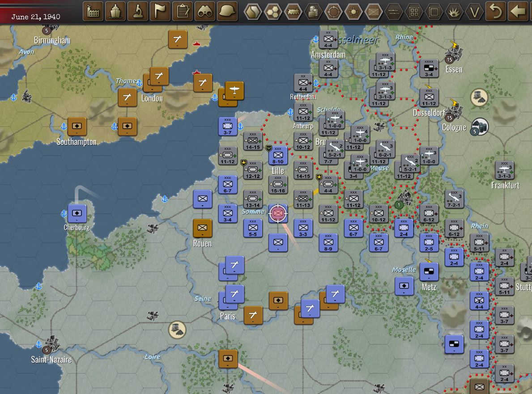This screenshot has width=532, height=394.
Task: Click the V victory hexagon icon
Action: tap(474, 12)
